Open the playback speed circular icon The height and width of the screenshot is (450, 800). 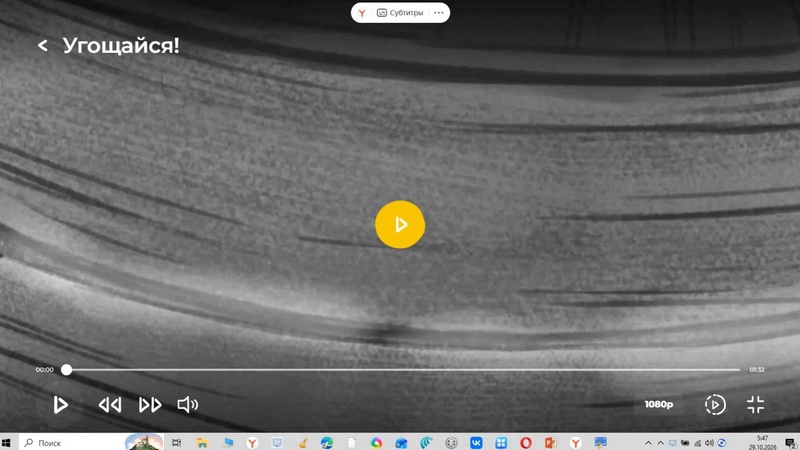715,405
